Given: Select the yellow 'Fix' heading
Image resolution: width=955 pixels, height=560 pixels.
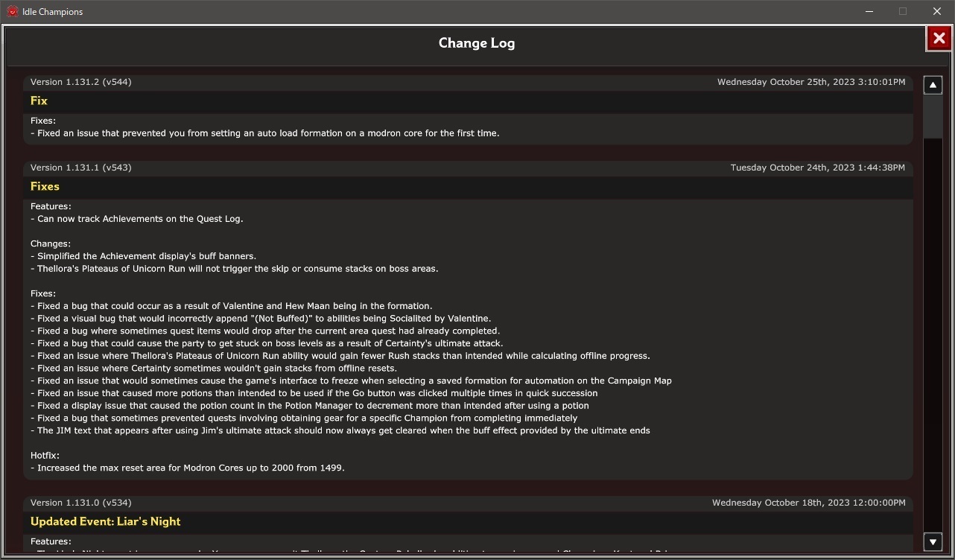Looking at the screenshot, I should pyautogui.click(x=39, y=101).
